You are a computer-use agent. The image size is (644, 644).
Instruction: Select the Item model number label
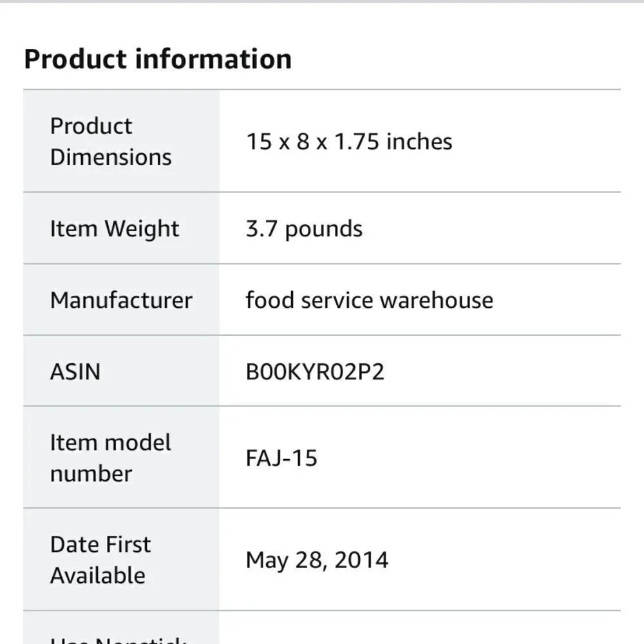pos(111,458)
